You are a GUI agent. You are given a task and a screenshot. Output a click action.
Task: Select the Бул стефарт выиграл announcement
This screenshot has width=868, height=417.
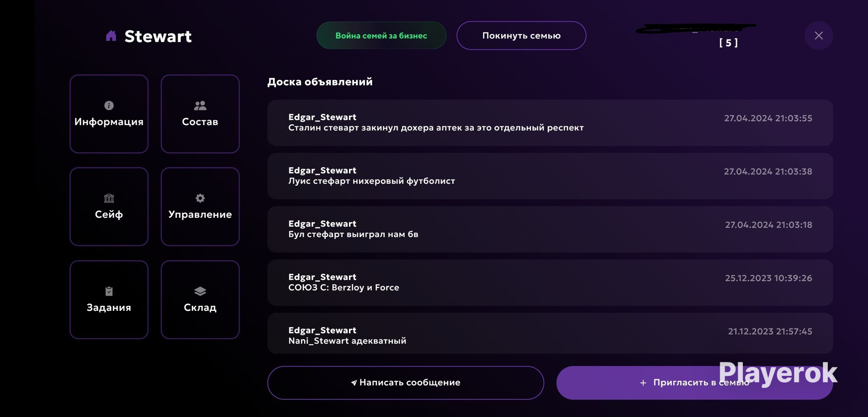tap(550, 229)
